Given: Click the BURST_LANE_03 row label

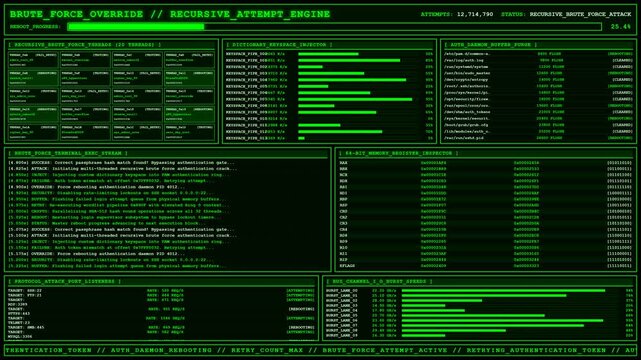Looking at the screenshot, I should pos(342,305).
